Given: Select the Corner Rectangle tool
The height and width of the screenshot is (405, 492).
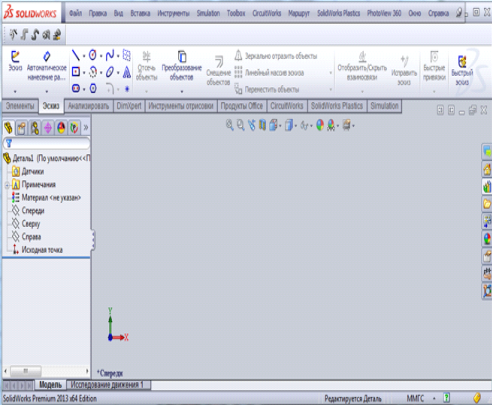Looking at the screenshot, I should 76,72.
